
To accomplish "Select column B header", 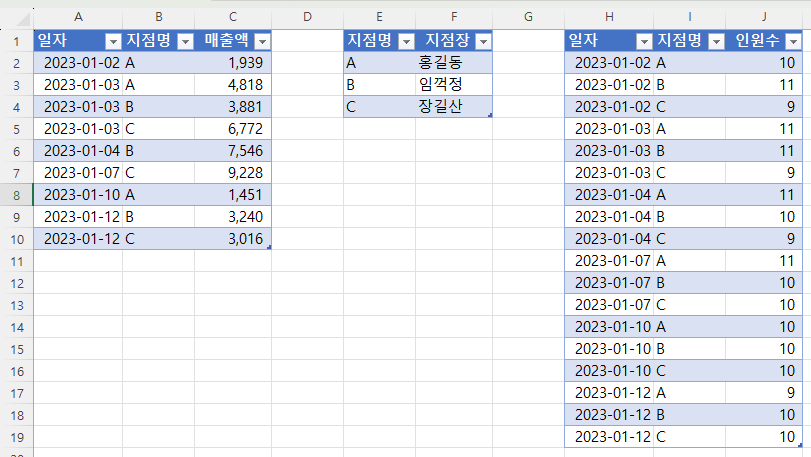I will click(x=159, y=17).
